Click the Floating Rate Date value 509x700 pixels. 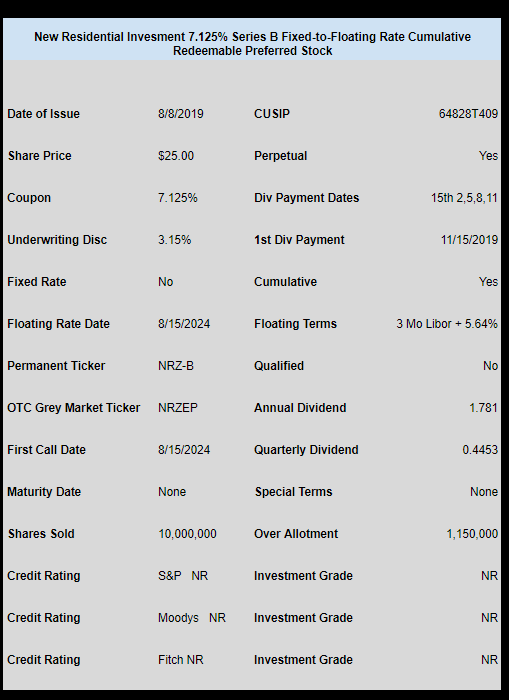(184, 324)
